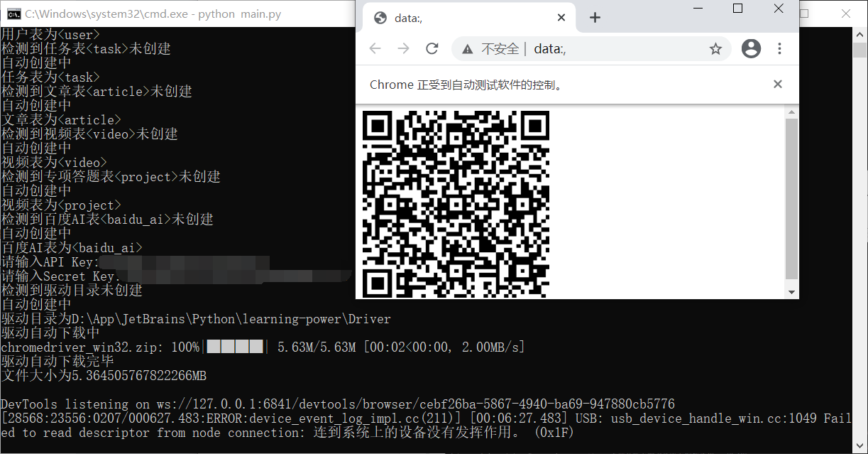868x454 pixels.
Task: Click the page scrollbar up arrow
Action: 792,112
